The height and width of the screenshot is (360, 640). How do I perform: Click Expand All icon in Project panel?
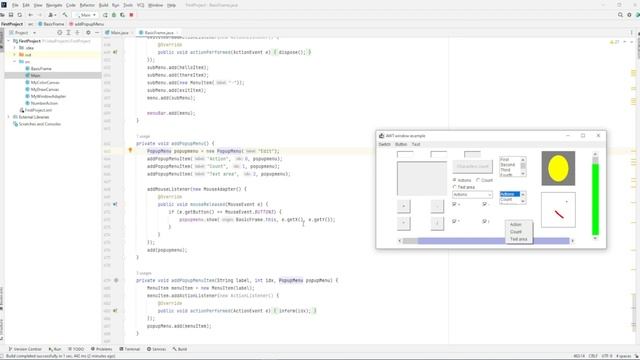(x=69, y=33)
